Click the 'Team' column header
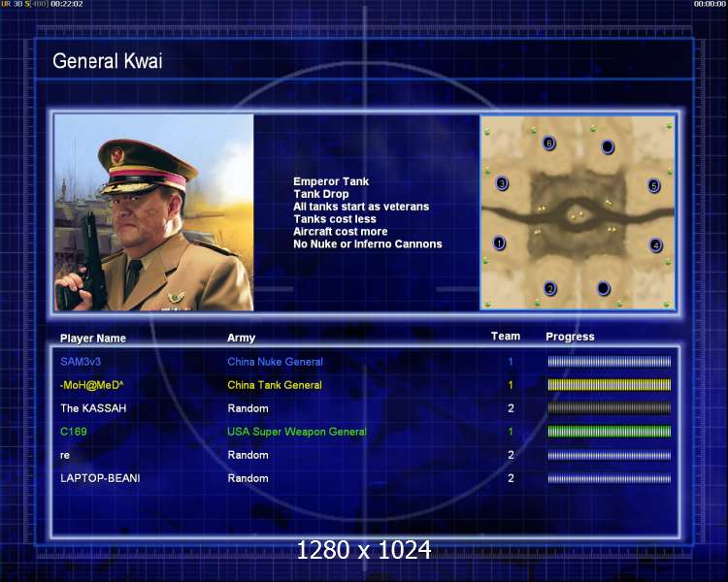Image resolution: width=728 pixels, height=582 pixels. point(506,336)
